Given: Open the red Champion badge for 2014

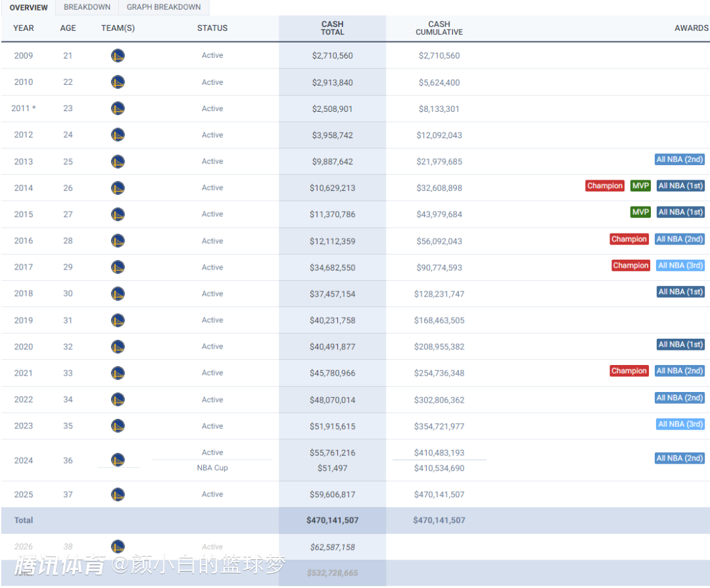Looking at the screenshot, I should point(605,185).
